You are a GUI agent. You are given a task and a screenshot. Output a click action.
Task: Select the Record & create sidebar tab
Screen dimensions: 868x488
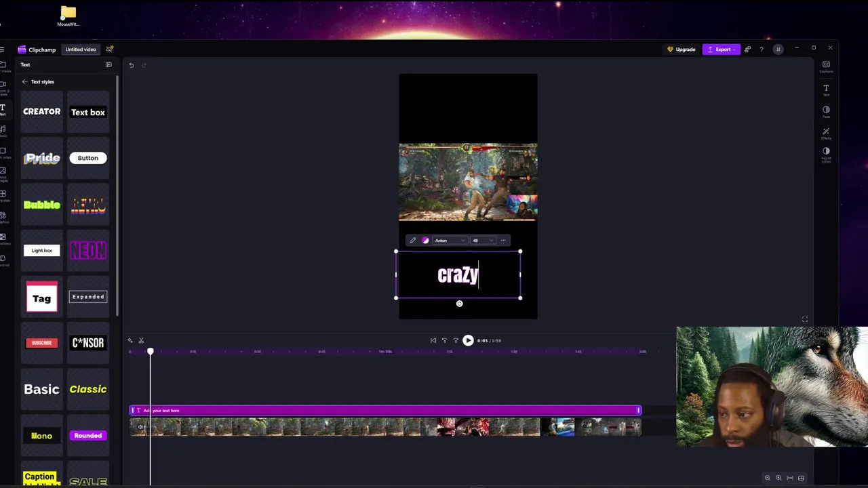[x=3, y=87]
